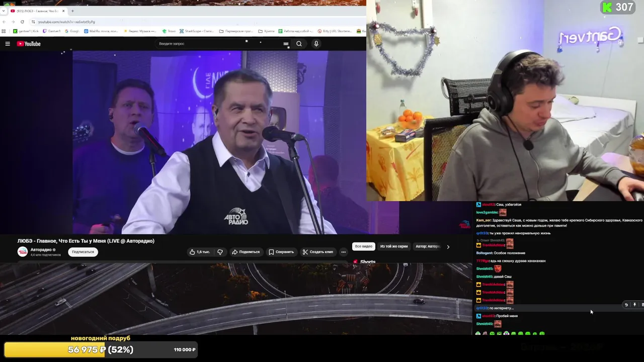Open the on-screen keyboard icon in search box

pos(286,44)
